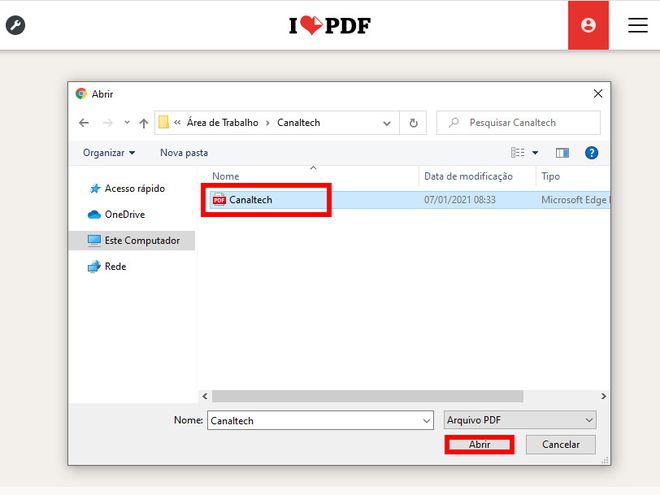Click the OneDrive cloud icon
Viewport: 660px width, 495px height.
click(x=94, y=215)
